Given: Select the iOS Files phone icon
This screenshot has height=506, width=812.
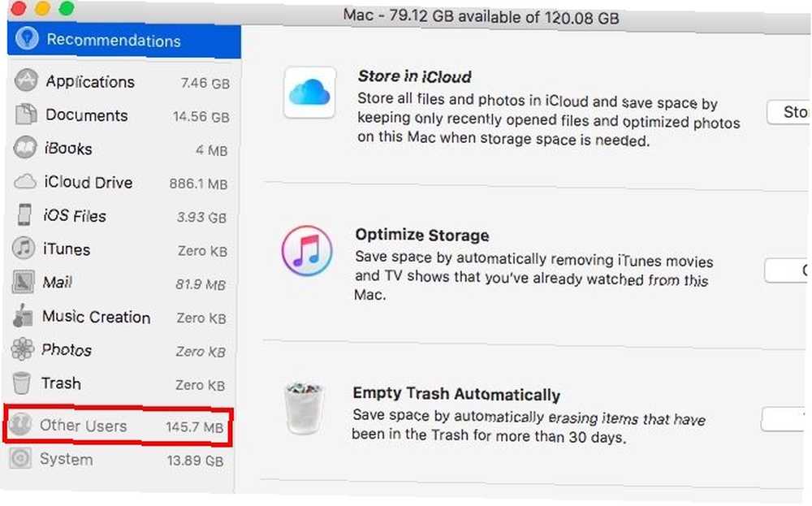Looking at the screenshot, I should tap(24, 215).
